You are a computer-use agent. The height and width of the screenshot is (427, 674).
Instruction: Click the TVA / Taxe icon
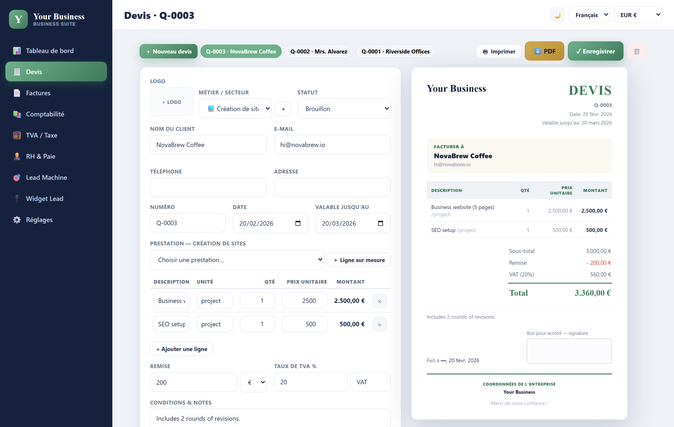tap(17, 135)
